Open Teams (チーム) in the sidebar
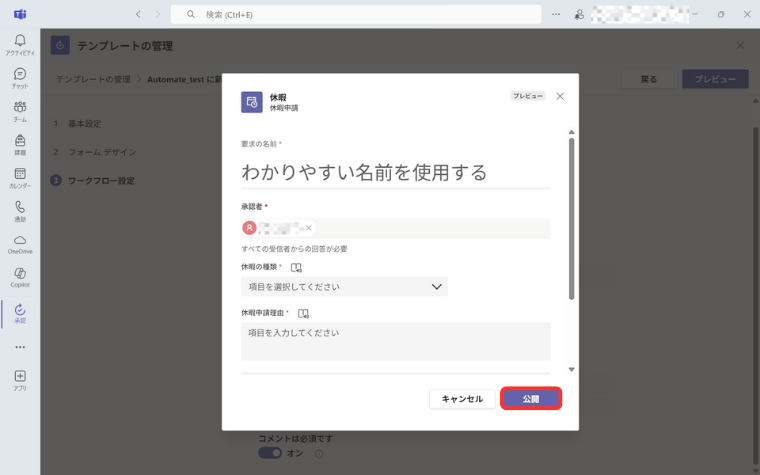This screenshot has height=475, width=760. (20, 111)
